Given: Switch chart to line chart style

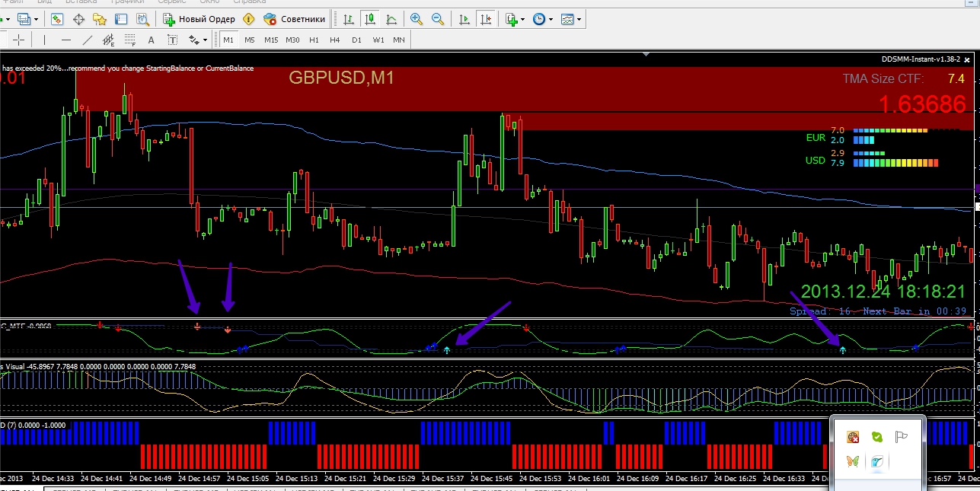Looking at the screenshot, I should click(x=391, y=19).
